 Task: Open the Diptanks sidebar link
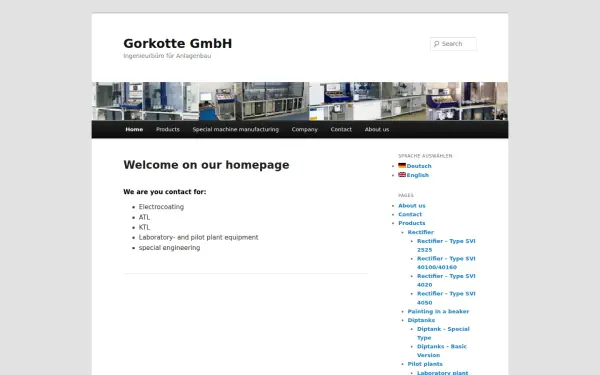pyautogui.click(x=421, y=320)
